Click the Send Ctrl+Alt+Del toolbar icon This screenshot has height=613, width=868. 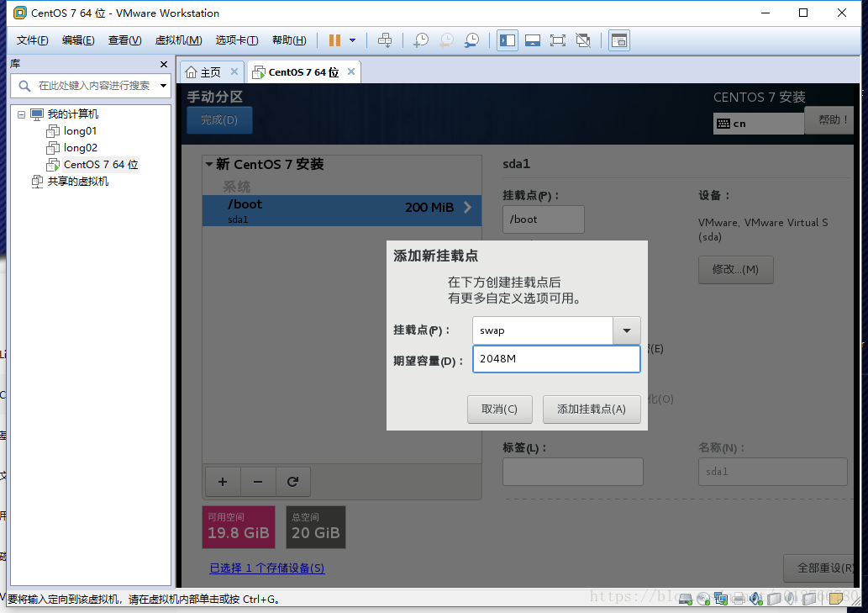click(385, 40)
